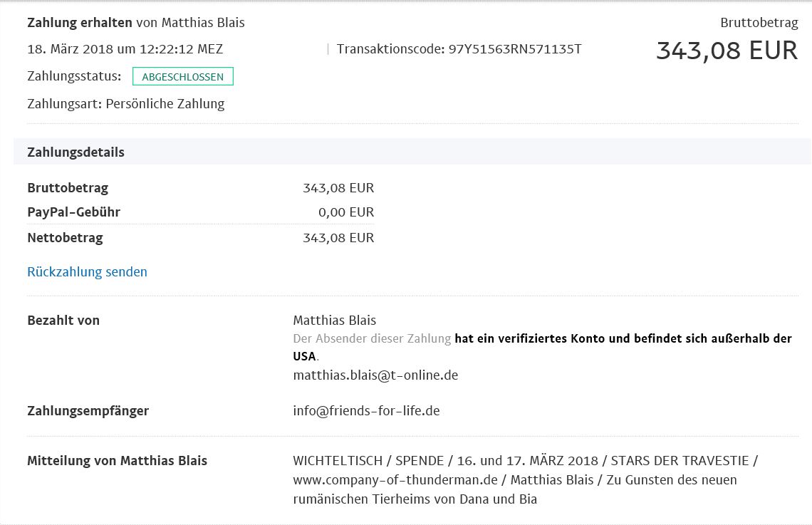Viewport: 812px width, 525px height.
Task: Click the payer name Matthias Blais under Bezahlt von
Action: (335, 321)
